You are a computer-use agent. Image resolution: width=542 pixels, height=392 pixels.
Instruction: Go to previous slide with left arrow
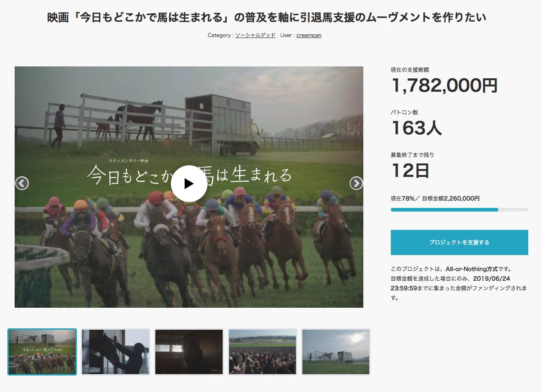point(22,183)
